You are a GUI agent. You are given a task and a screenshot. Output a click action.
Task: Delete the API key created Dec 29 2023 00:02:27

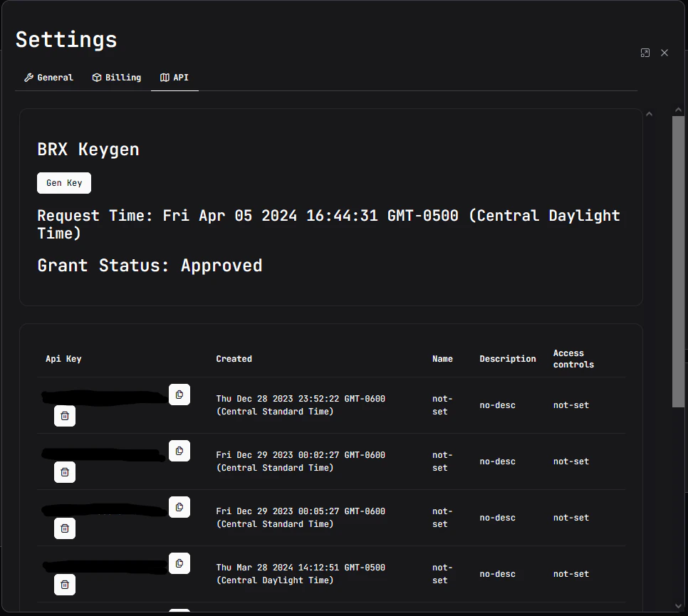(x=65, y=472)
